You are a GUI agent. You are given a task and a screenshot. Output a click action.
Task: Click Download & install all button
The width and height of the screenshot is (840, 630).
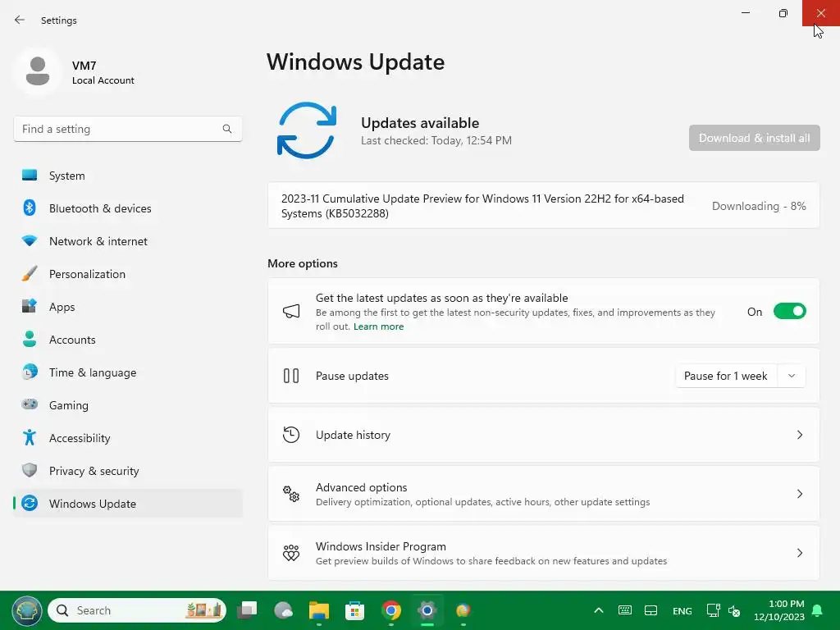pyautogui.click(x=755, y=138)
